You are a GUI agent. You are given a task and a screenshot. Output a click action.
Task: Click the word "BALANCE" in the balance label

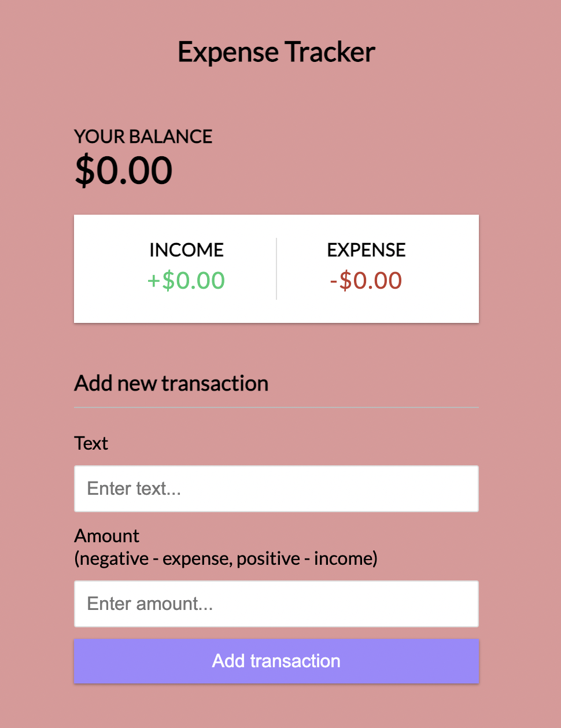point(171,137)
